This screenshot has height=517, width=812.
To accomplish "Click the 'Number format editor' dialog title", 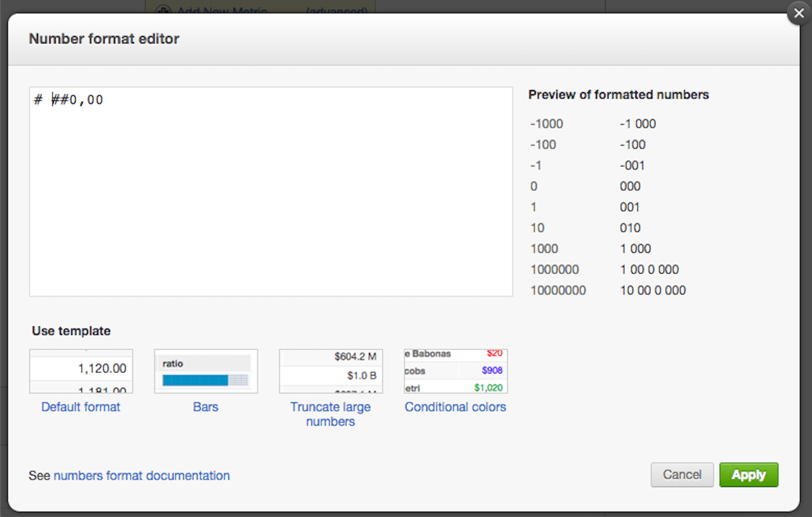I will click(104, 39).
